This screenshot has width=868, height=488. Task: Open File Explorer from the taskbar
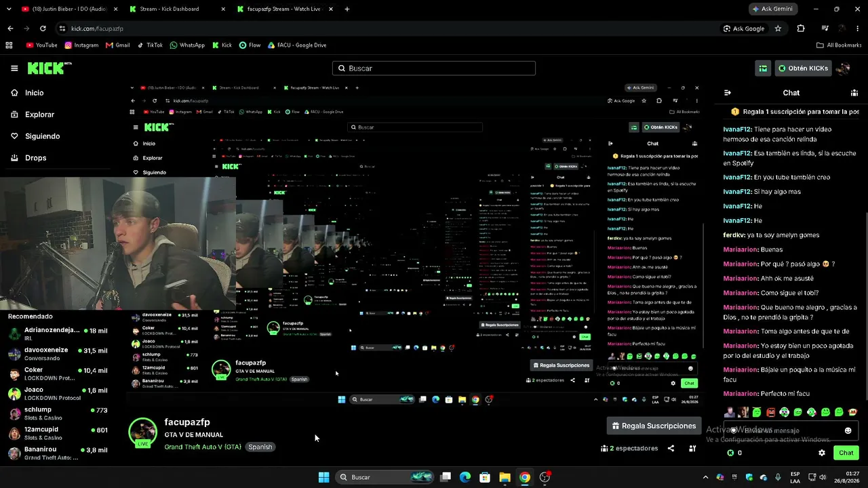coord(505,477)
